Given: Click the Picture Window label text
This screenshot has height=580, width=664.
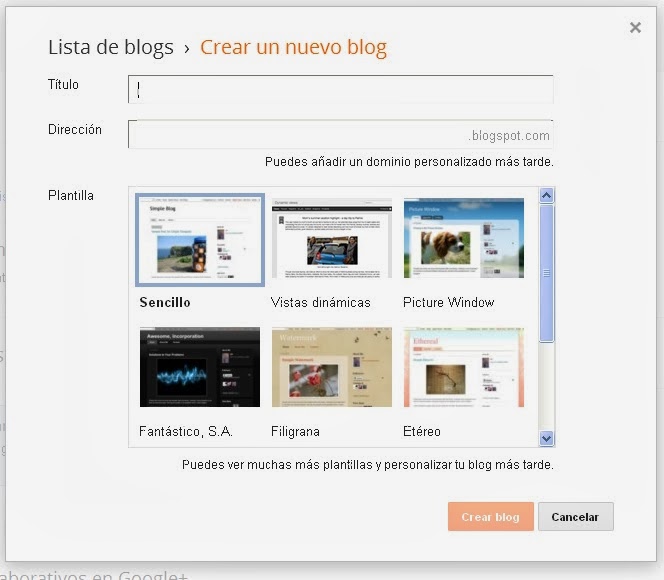Looking at the screenshot, I should pyautogui.click(x=448, y=302).
